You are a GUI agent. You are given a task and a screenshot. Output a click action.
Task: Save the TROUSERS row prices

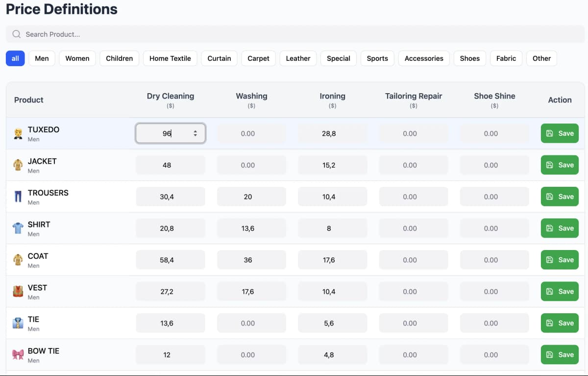560,197
